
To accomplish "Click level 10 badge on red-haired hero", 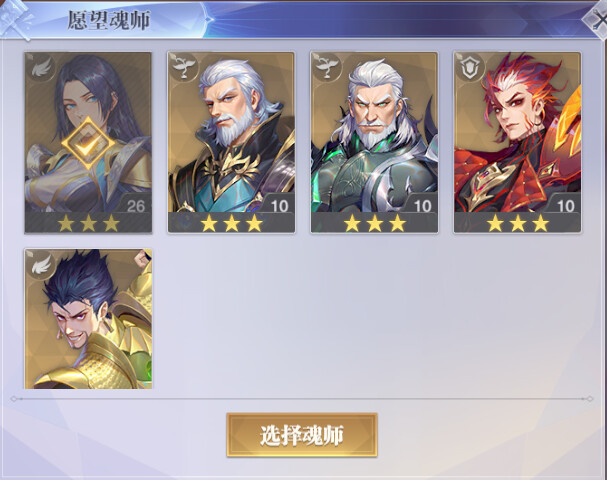I will click(x=565, y=206).
